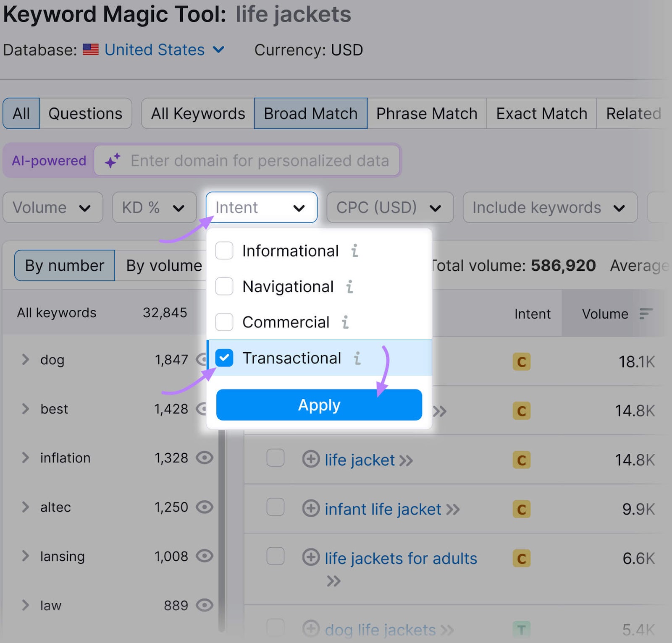Click the plus icon beside life jacket
The width and height of the screenshot is (672, 643).
[x=311, y=459]
